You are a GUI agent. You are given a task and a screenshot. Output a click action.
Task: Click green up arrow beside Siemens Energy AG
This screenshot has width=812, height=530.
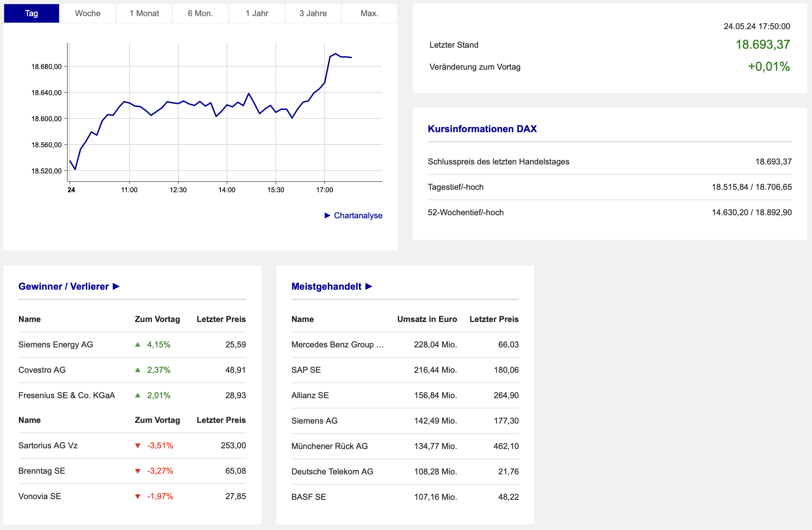(x=138, y=345)
